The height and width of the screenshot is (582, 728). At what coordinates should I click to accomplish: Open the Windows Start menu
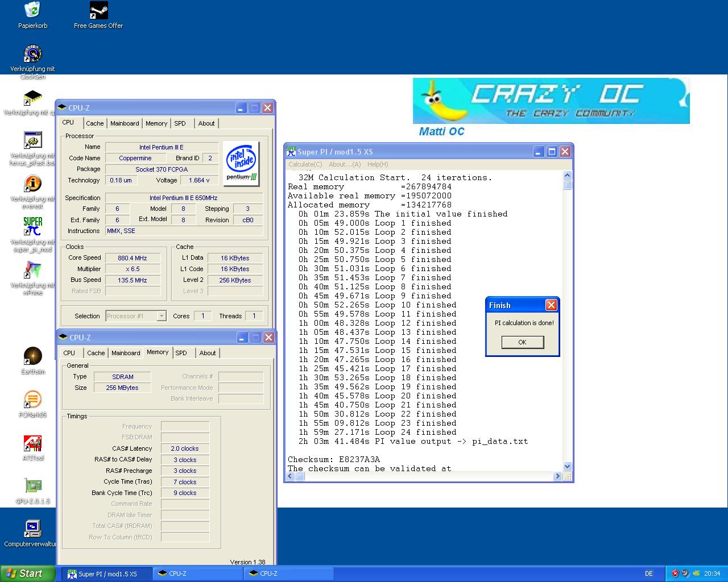coord(28,573)
